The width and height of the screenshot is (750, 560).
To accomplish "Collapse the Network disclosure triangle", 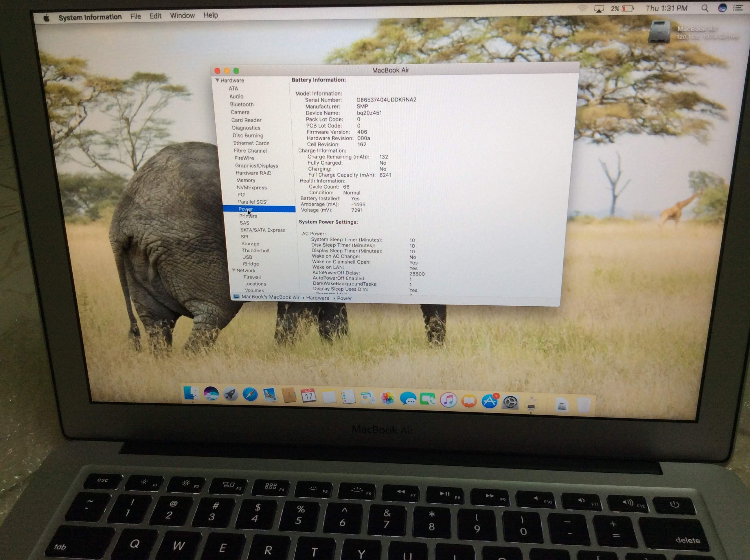I will [x=234, y=270].
